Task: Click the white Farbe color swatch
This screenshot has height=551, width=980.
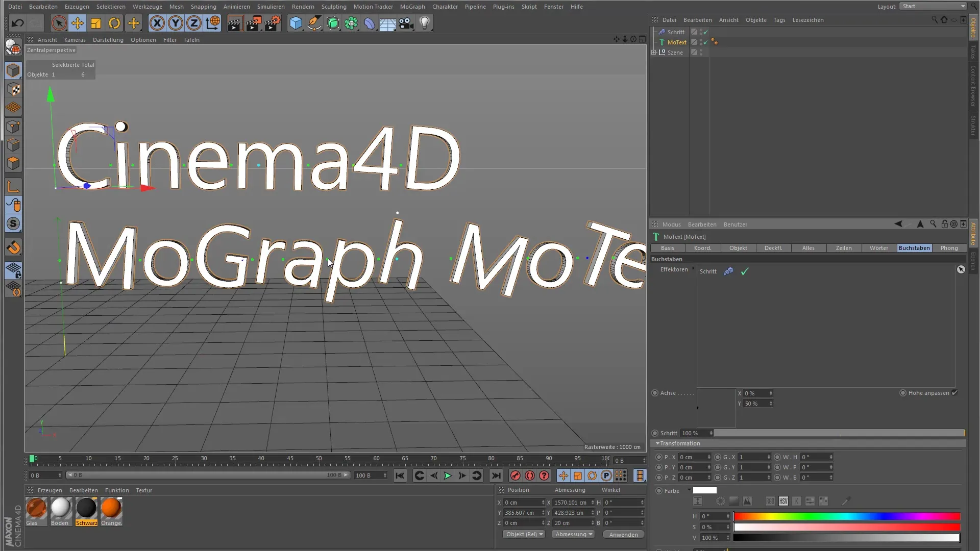Action: [705, 490]
